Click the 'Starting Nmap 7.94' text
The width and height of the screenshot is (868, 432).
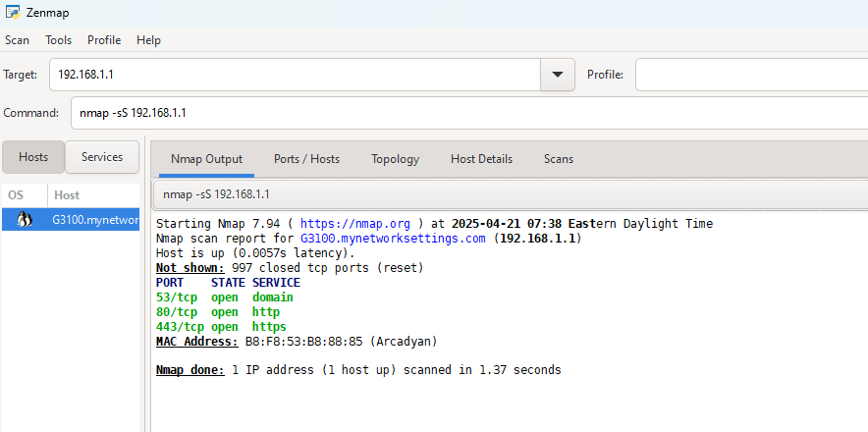click(x=218, y=224)
